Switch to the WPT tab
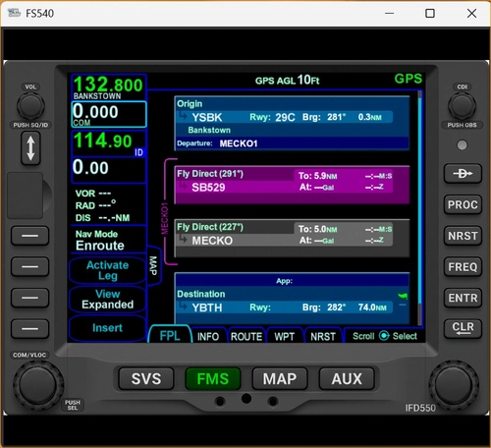 pyautogui.click(x=284, y=336)
